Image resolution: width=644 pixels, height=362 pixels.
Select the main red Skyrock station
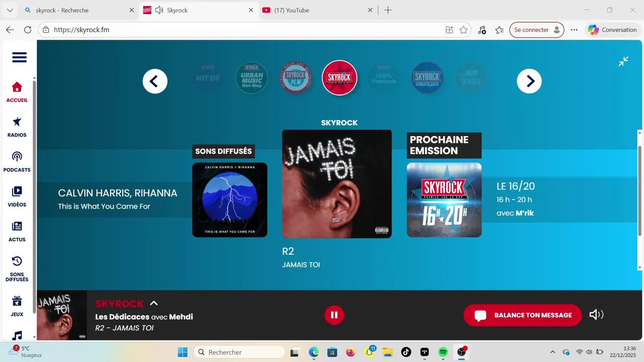340,77
